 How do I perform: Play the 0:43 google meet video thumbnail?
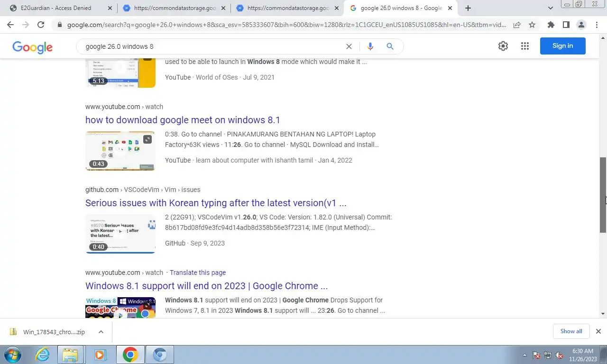[x=120, y=151]
